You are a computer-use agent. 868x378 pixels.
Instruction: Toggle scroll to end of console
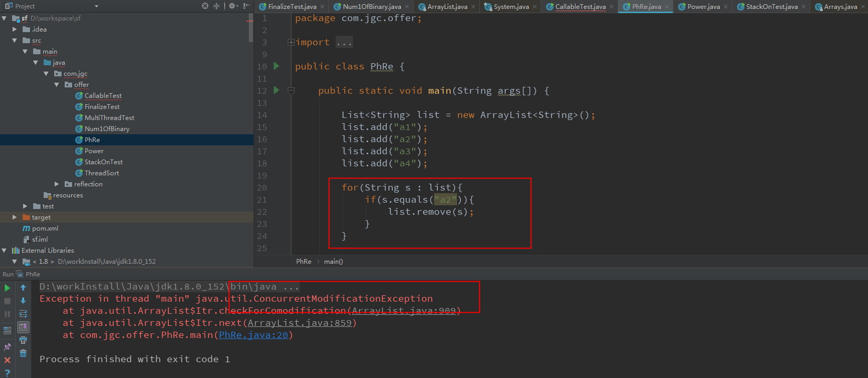coord(23,327)
